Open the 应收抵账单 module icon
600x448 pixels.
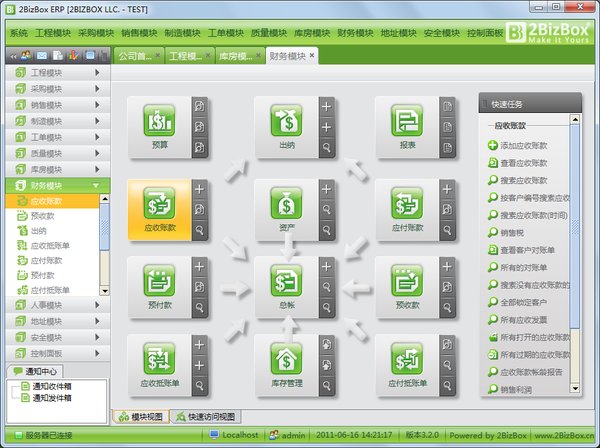[x=159, y=359]
